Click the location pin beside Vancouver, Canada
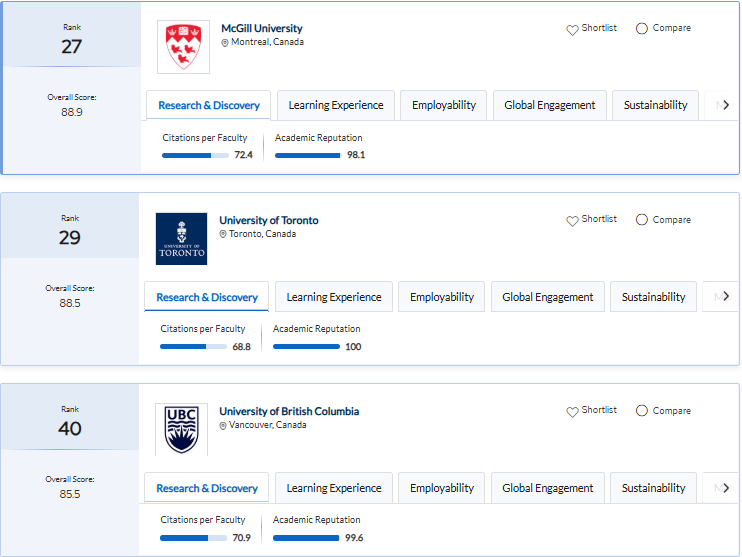This screenshot has width=742, height=557. click(x=223, y=426)
